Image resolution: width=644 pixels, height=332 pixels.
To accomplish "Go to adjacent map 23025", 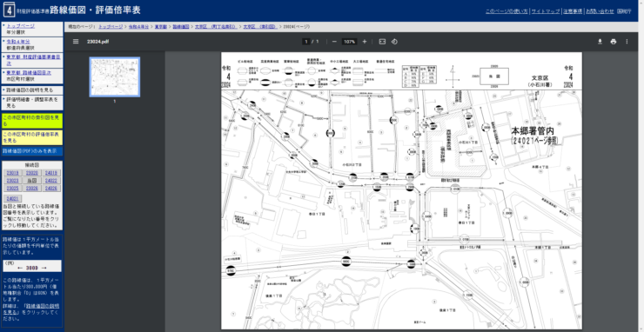I will 12,188.
